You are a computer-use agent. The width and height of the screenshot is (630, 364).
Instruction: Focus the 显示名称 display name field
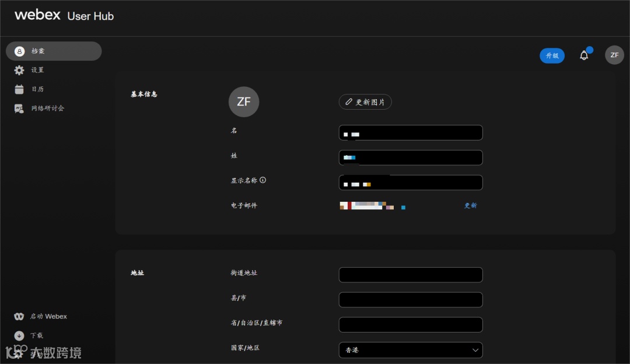(411, 183)
